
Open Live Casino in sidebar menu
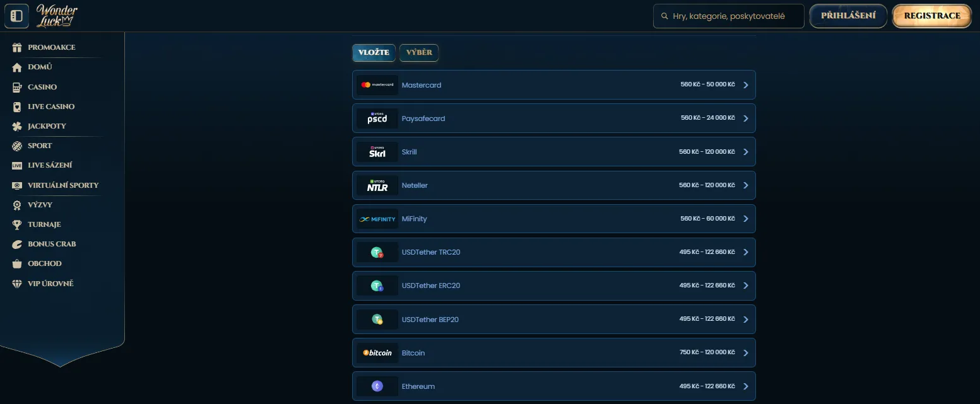click(x=51, y=107)
